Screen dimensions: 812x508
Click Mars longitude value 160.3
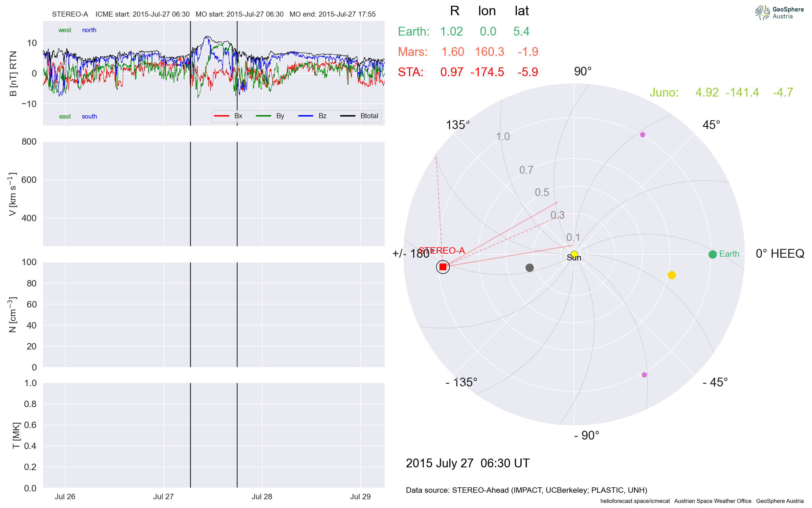489,52
